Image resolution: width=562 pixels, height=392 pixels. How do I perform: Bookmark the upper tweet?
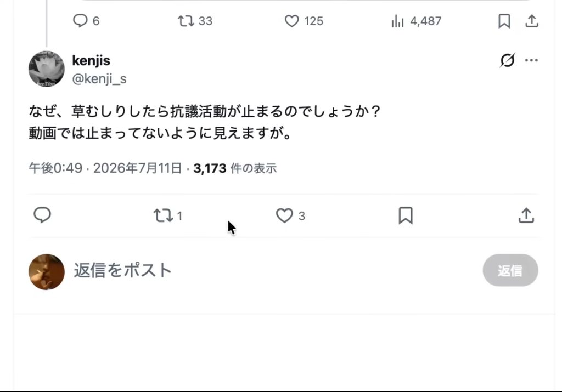[504, 21]
